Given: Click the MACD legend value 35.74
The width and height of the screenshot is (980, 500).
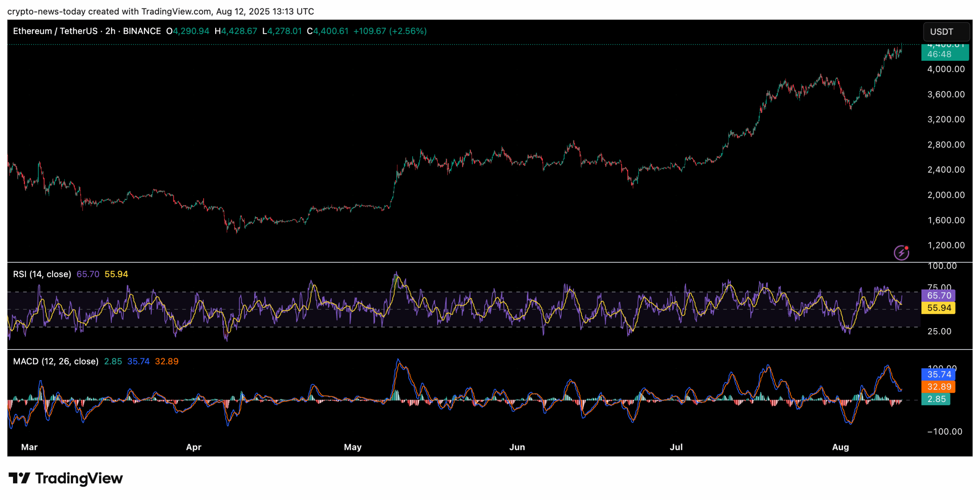Looking at the screenshot, I should click(138, 361).
